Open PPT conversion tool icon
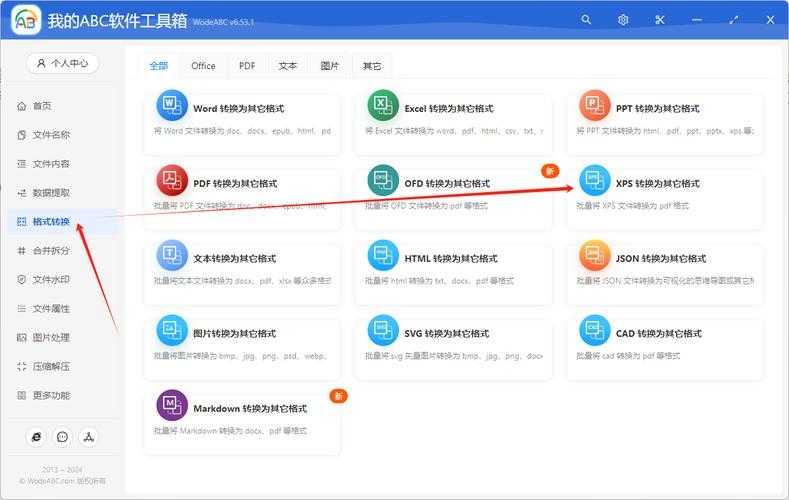The height and width of the screenshot is (500, 789). click(x=594, y=105)
